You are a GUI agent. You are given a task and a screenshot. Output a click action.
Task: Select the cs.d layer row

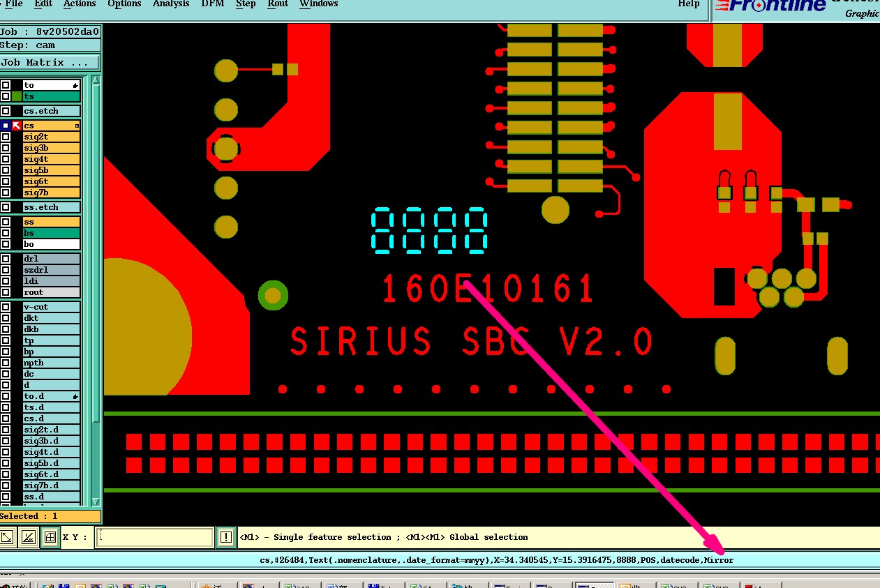coord(51,419)
